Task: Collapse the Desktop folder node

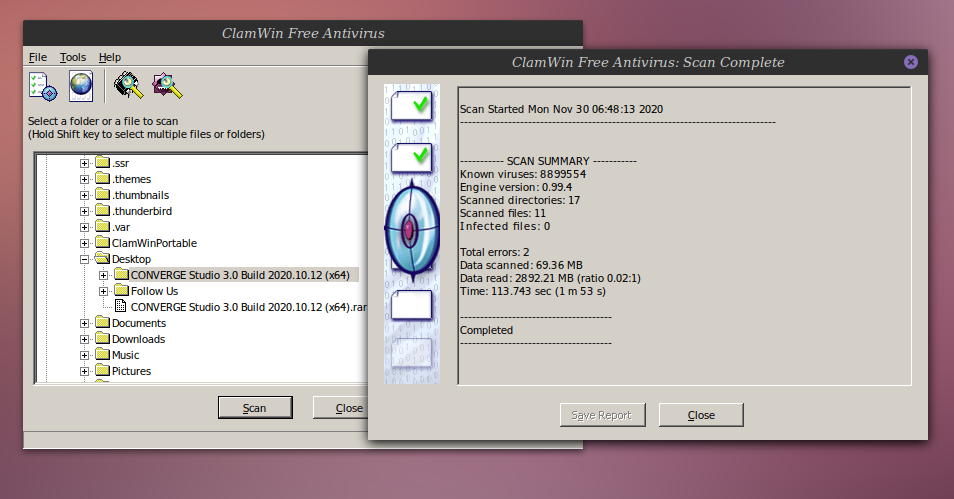Action: coord(85,259)
